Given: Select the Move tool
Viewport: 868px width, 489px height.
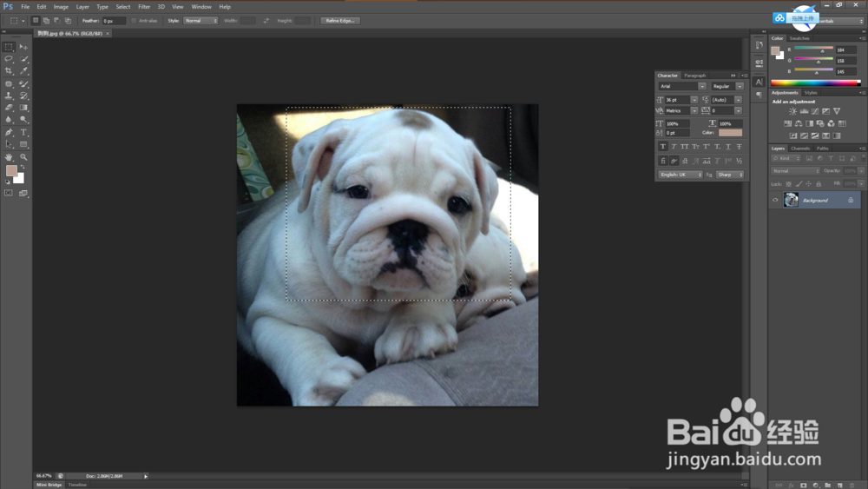Looking at the screenshot, I should (23, 47).
